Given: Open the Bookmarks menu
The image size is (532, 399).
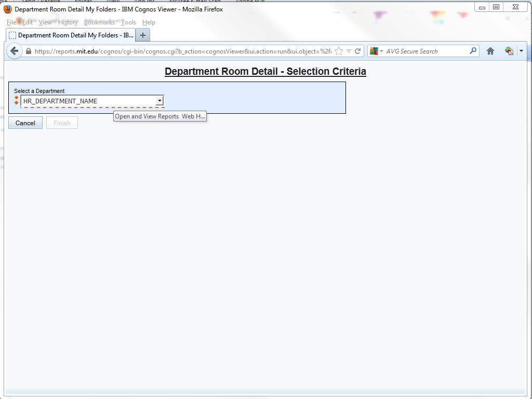Looking at the screenshot, I should 99,22.
